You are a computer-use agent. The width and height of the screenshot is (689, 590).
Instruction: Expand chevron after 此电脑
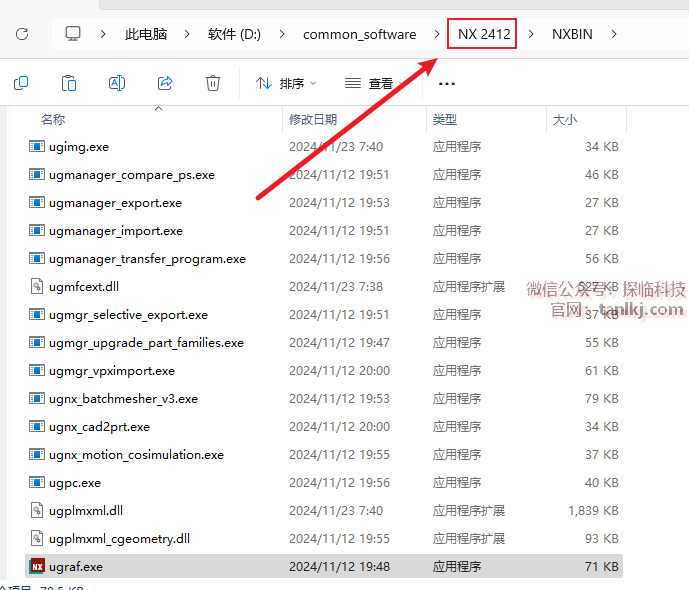click(187, 34)
